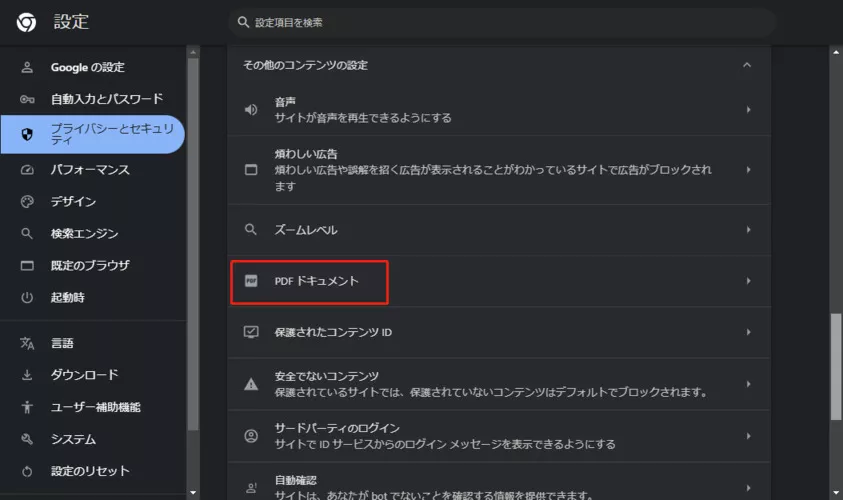The height and width of the screenshot is (500, 843).
Task: Click the shield icon for プライバシーとセキュリティ
Action: click(x=27, y=134)
